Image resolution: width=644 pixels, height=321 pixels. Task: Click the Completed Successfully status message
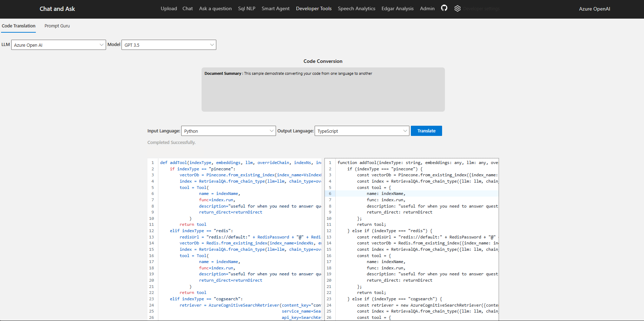coord(171,142)
